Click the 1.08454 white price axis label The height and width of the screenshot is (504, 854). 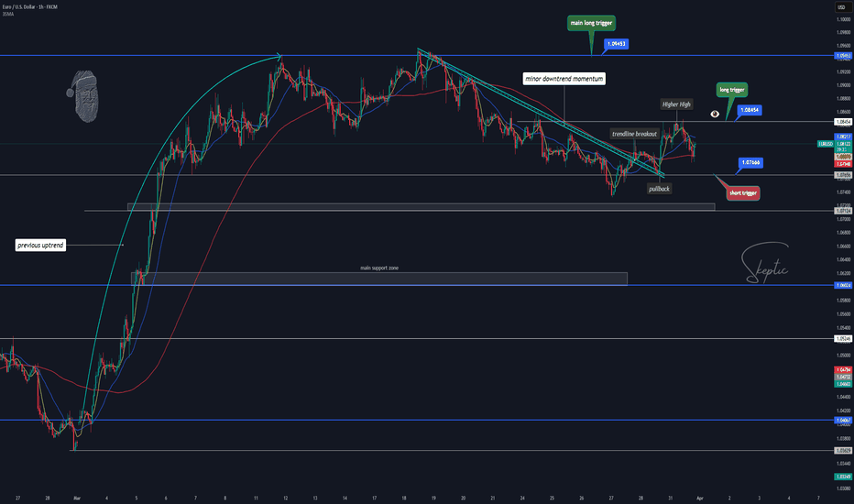[x=843, y=122]
